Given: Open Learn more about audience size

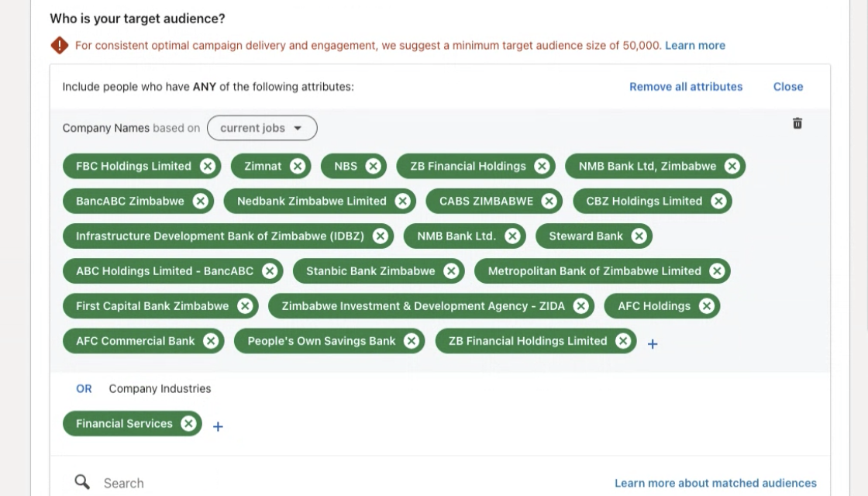Looking at the screenshot, I should click(694, 46).
